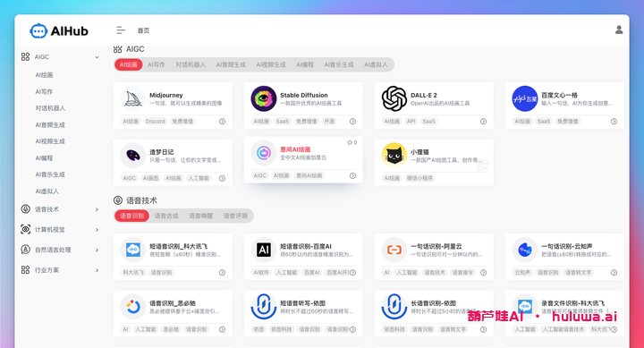Click the 自然语言处理 icon in sidebar
This screenshot has width=644, height=348.
(x=25, y=250)
